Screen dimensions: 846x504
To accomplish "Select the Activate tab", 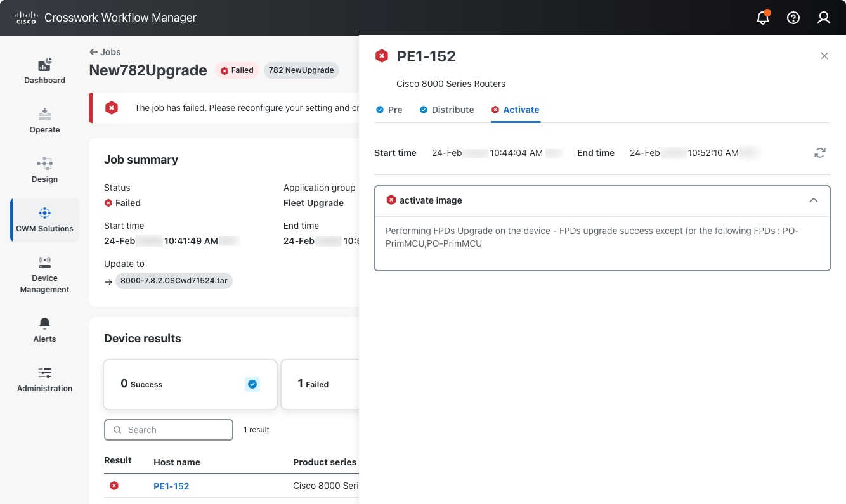I will pos(515,110).
